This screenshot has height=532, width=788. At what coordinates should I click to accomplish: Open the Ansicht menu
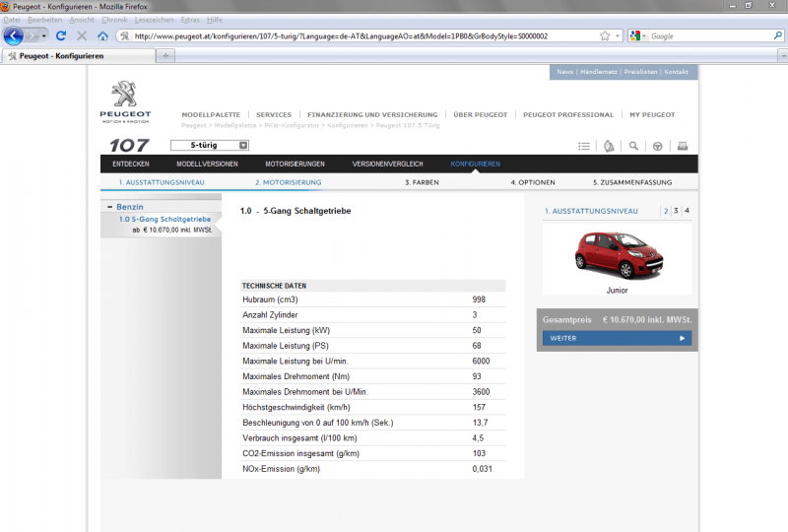pyautogui.click(x=82, y=20)
